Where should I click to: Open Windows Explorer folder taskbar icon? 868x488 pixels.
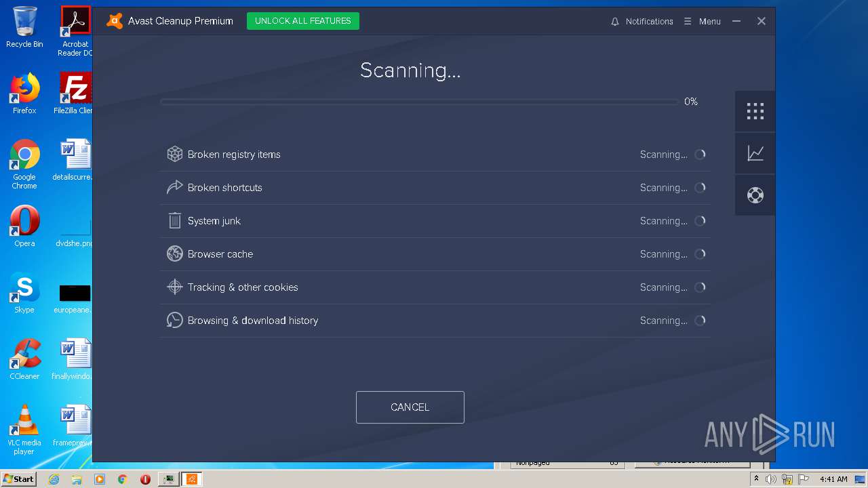coord(77,479)
